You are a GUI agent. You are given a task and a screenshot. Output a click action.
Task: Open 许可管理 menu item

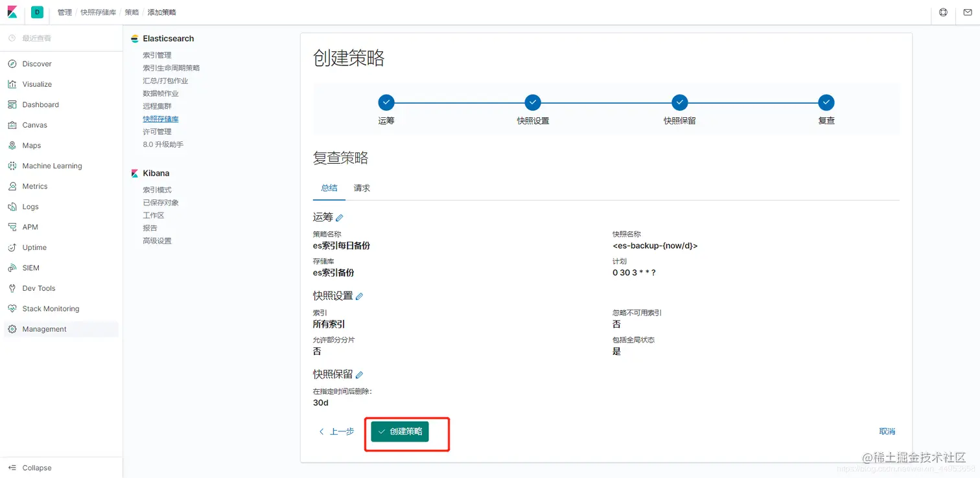tap(157, 131)
